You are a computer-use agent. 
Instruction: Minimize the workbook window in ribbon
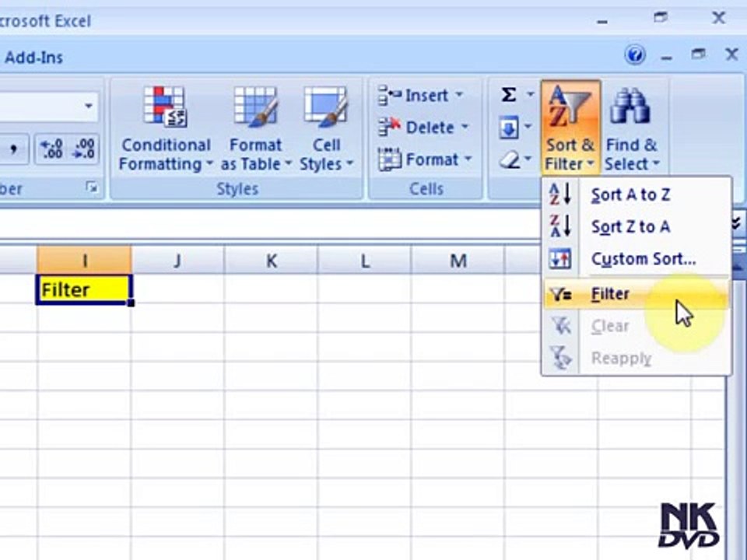click(667, 57)
